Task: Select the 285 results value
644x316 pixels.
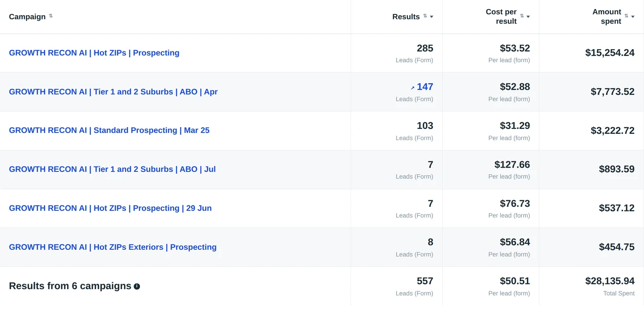Action: (425, 48)
